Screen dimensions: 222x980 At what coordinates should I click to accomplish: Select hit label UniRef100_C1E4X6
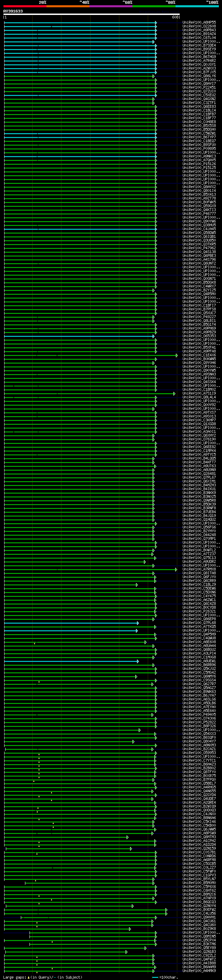coord(199,355)
